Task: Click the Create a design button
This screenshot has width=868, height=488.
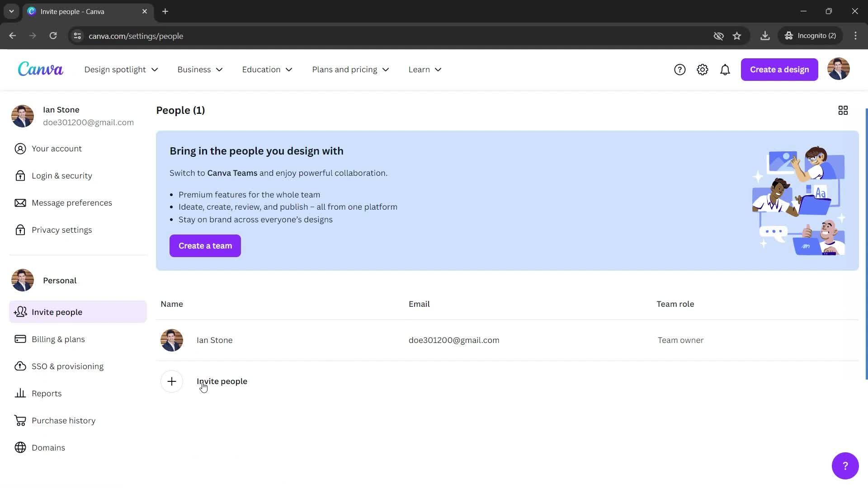Action: point(779,70)
